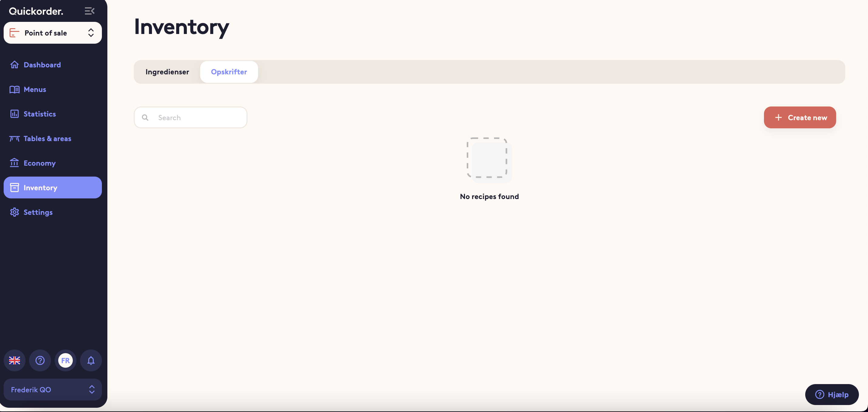
Task: Open the Statistics page
Action: tap(52, 114)
